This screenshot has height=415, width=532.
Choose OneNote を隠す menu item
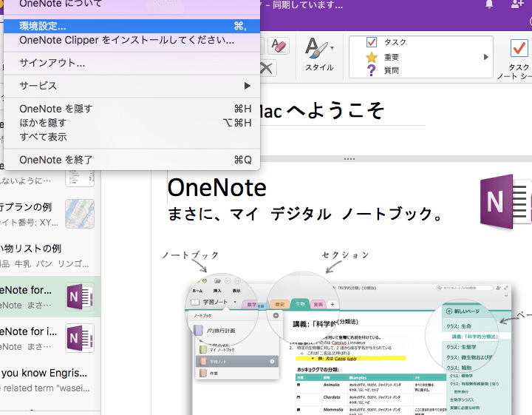pyautogui.click(x=132, y=109)
